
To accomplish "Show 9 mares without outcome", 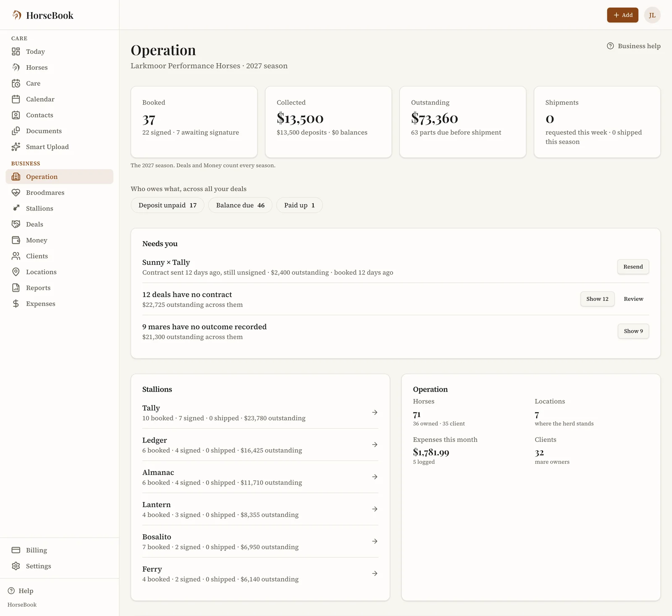I will pos(633,331).
